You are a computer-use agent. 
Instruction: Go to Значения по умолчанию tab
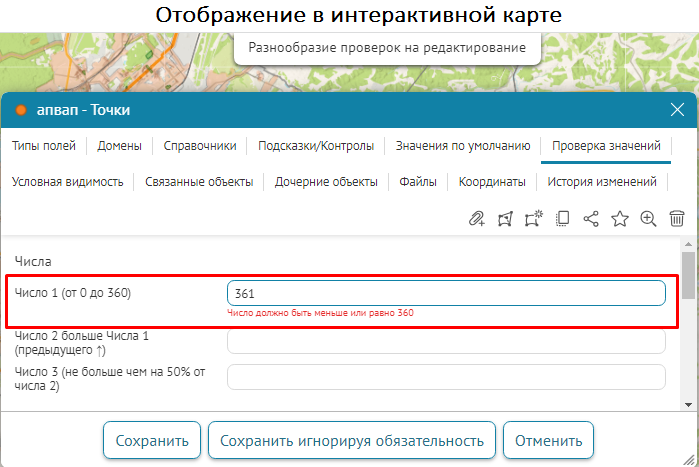462,146
